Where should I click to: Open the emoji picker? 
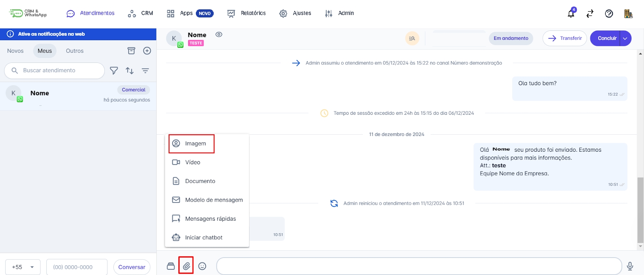point(202,266)
